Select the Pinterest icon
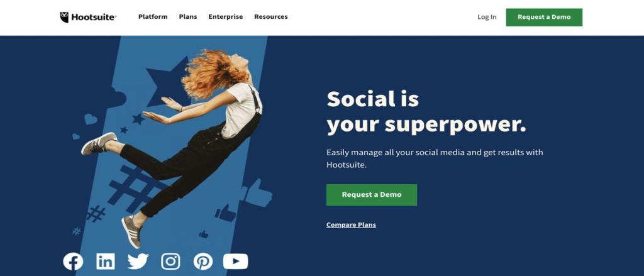The width and height of the screenshot is (644, 276). (203, 262)
